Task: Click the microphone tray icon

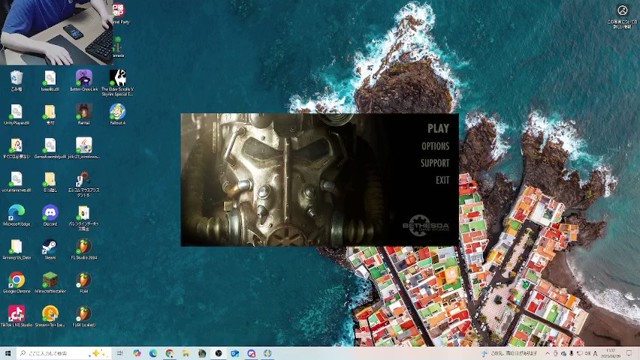Action: click(571, 353)
